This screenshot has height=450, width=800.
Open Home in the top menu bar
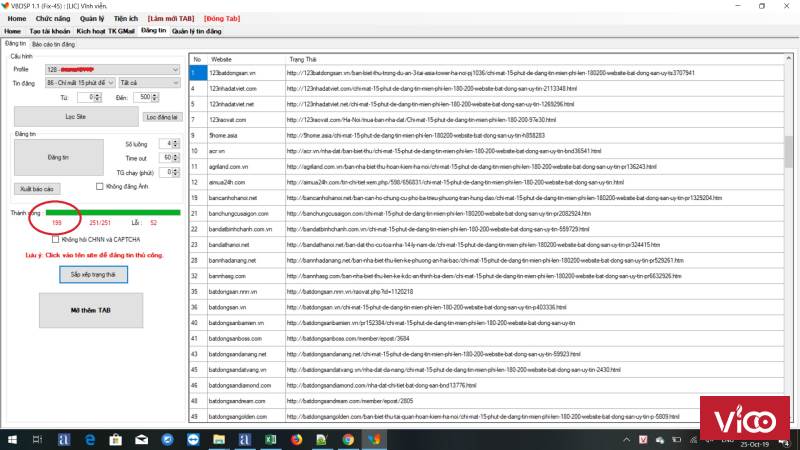pyautogui.click(x=17, y=18)
